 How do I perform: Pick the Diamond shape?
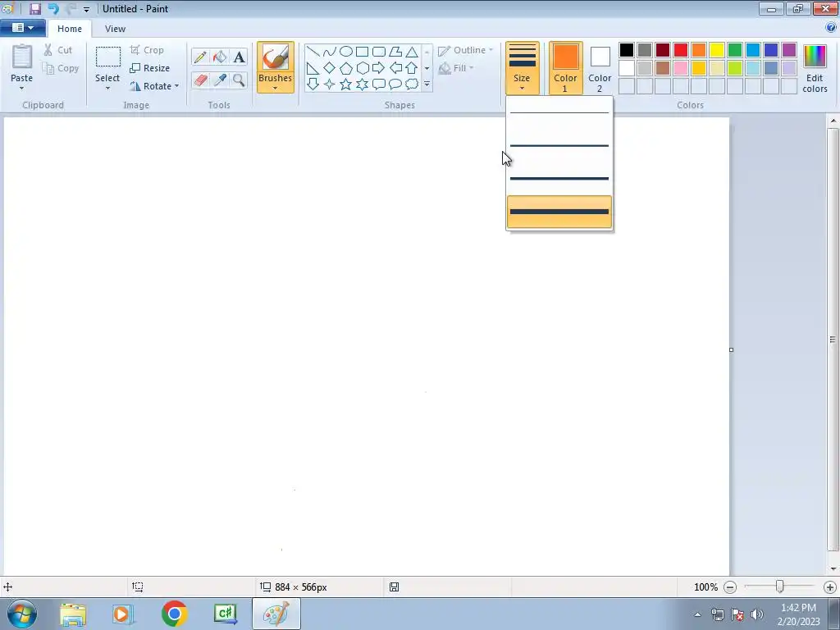(330, 68)
